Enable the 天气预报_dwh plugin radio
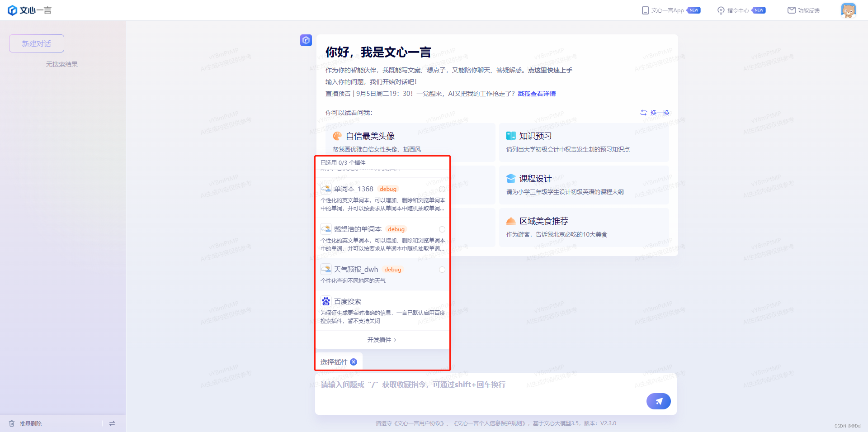Viewport: 868px width, 432px height. (442, 270)
